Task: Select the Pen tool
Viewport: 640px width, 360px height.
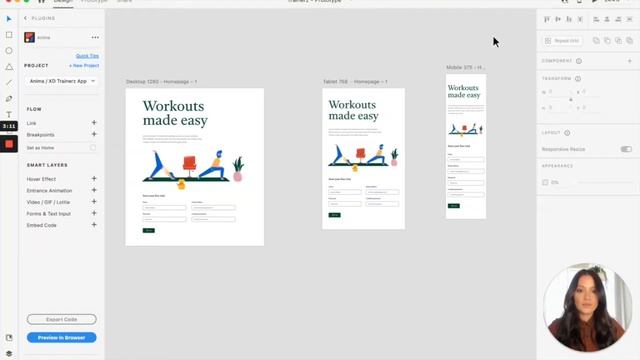Action: [x=9, y=99]
